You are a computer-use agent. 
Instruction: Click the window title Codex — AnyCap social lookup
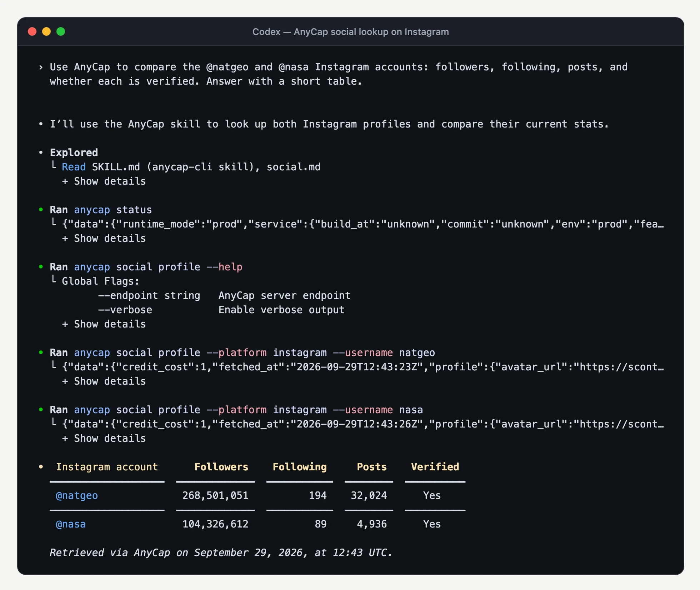pos(350,32)
